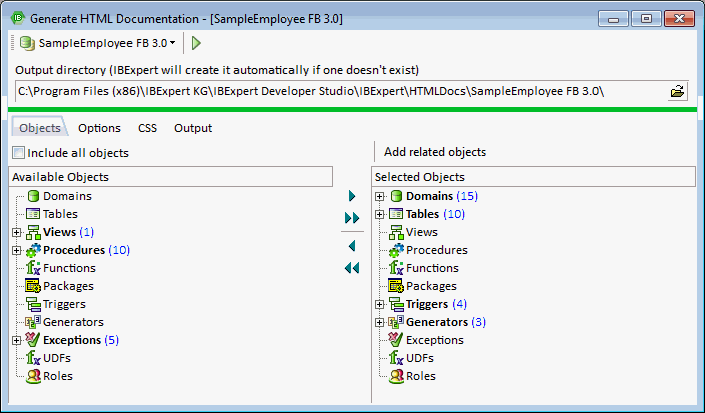Expand the Triggers node in Selected Objects

(380, 304)
